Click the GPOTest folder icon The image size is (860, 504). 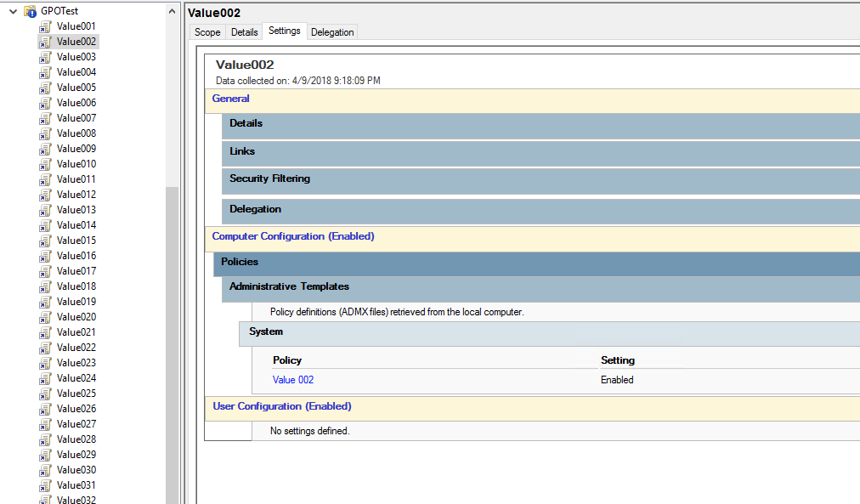pos(30,11)
